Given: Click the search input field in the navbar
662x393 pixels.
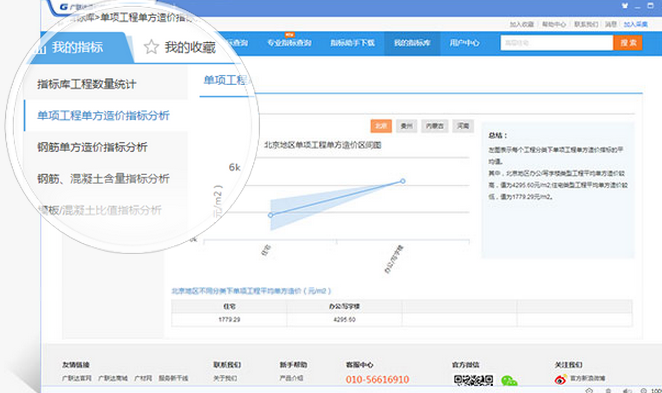Looking at the screenshot, I should 556,43.
